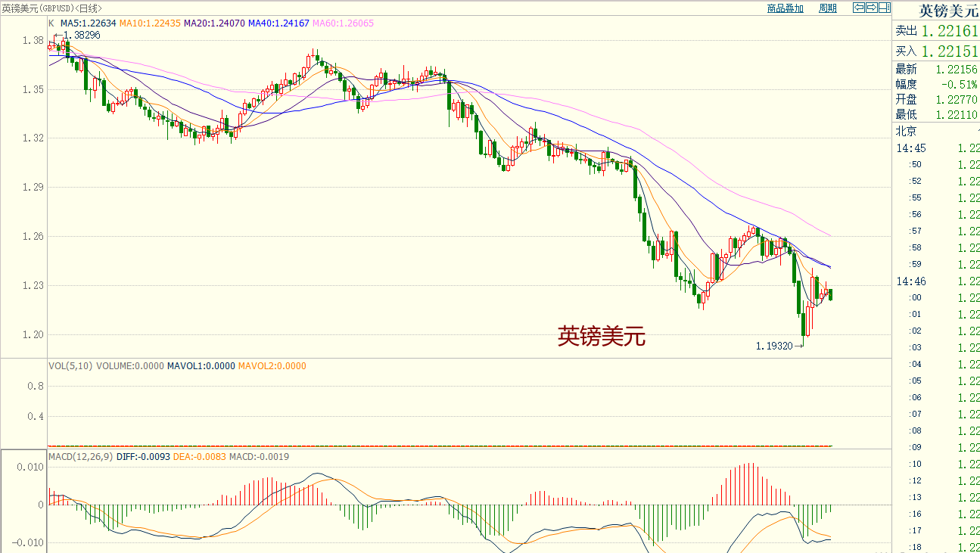Click the 1.38 price axis label
Screen dimensions: 980x553
click(x=33, y=40)
